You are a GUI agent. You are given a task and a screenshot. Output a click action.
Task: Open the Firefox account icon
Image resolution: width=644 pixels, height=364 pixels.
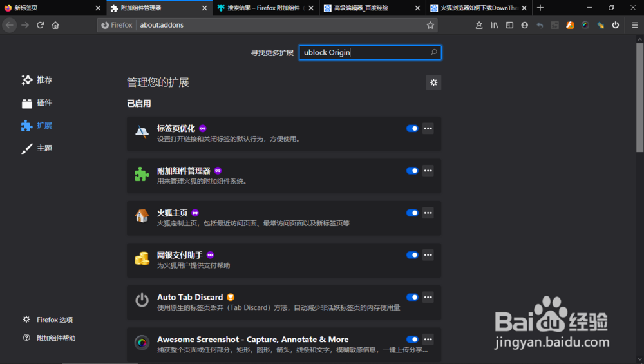[524, 25]
